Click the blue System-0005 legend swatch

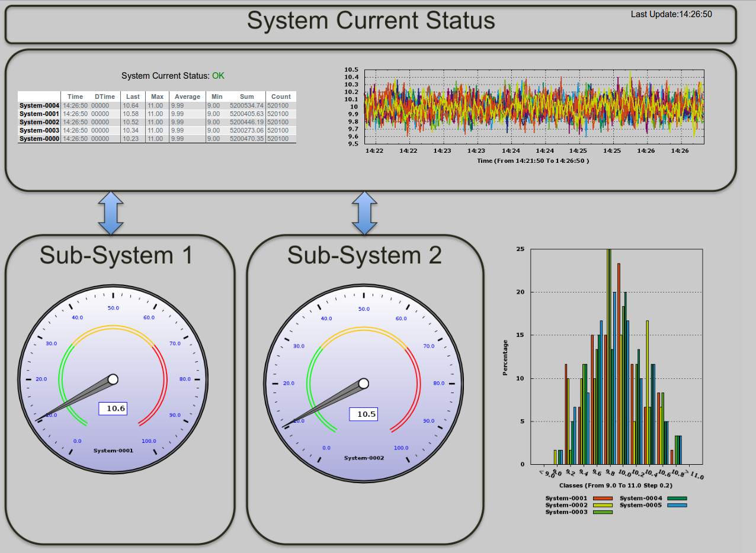(x=676, y=506)
